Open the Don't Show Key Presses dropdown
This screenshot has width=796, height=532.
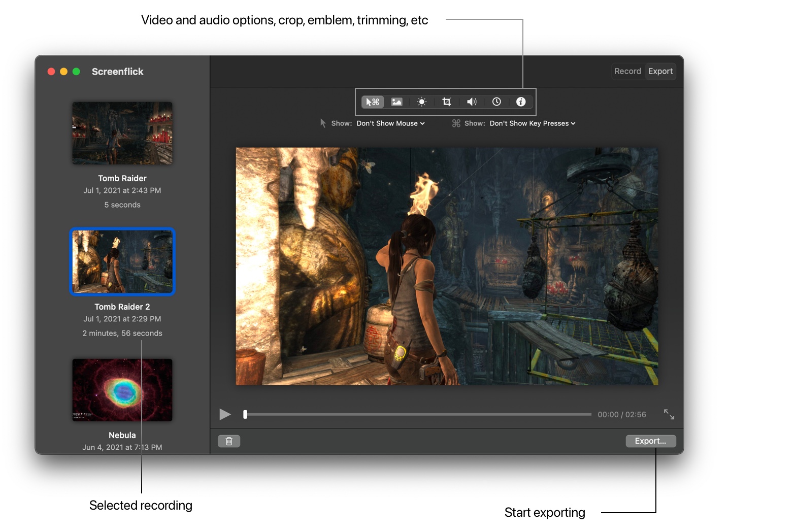click(x=533, y=123)
